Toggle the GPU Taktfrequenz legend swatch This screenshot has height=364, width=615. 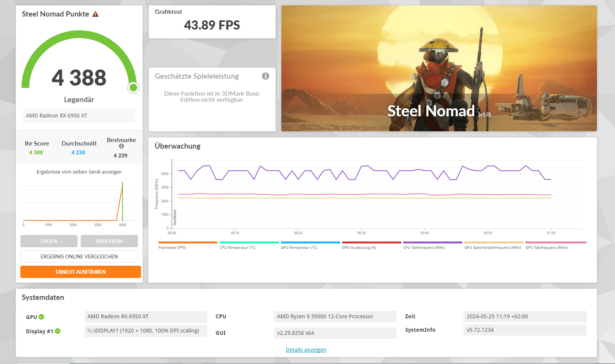coord(556,243)
